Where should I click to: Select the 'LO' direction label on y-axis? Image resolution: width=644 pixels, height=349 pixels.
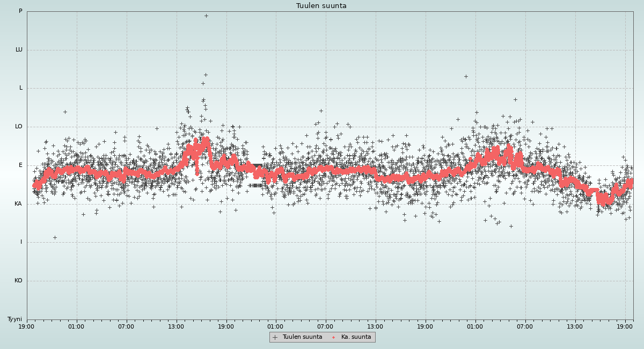pyautogui.click(x=19, y=127)
